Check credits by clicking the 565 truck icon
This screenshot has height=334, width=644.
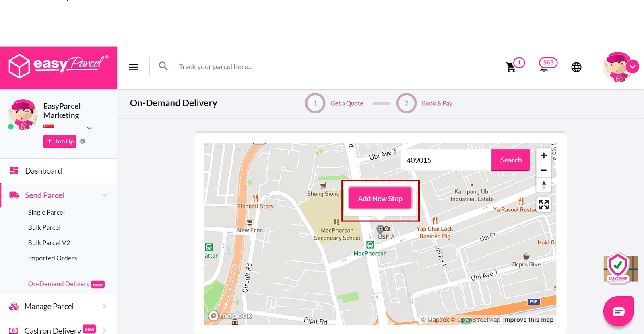coord(545,67)
